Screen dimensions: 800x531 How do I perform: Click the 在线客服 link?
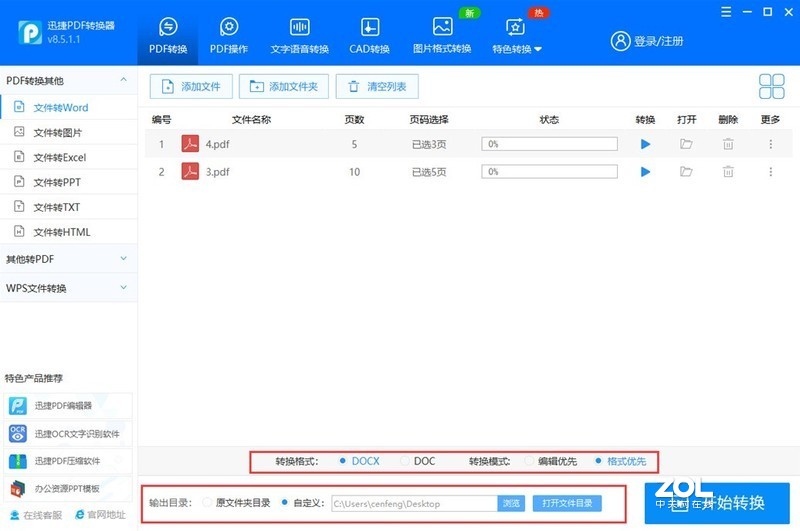36,515
